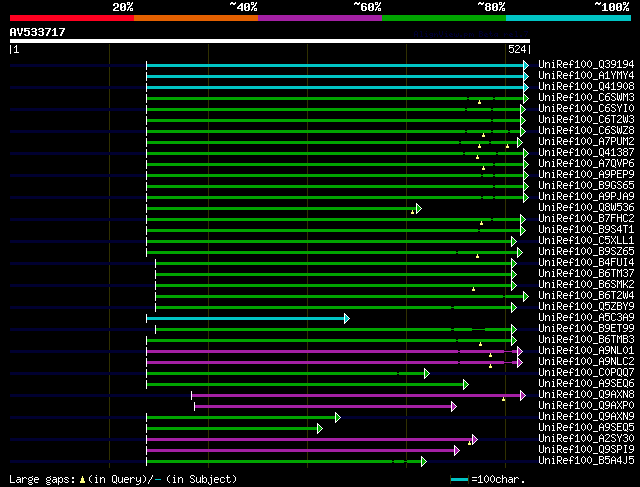The width and height of the screenshot is (640, 487).
Task: Click yellow gap marker on A2SY30 alignment
Action: [x=469, y=443]
